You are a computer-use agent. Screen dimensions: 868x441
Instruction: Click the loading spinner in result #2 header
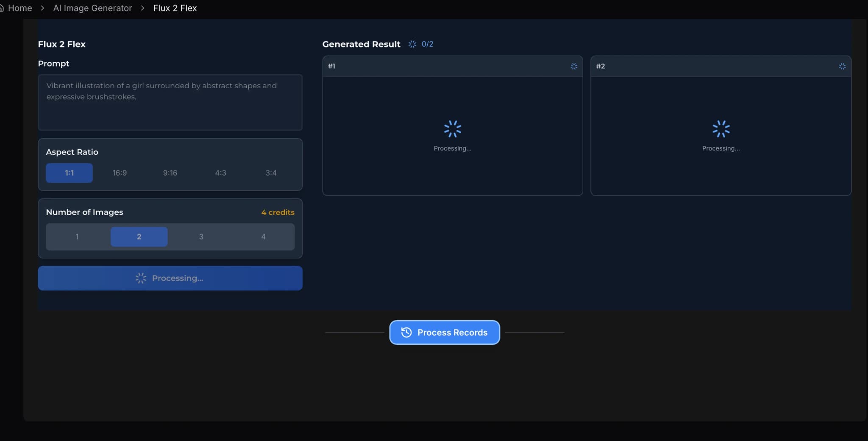pos(842,66)
